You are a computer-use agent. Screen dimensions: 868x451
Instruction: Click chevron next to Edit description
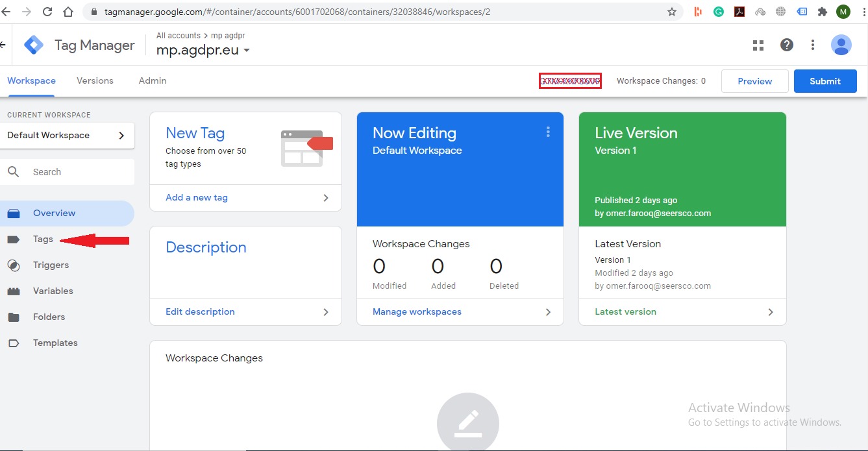326,312
